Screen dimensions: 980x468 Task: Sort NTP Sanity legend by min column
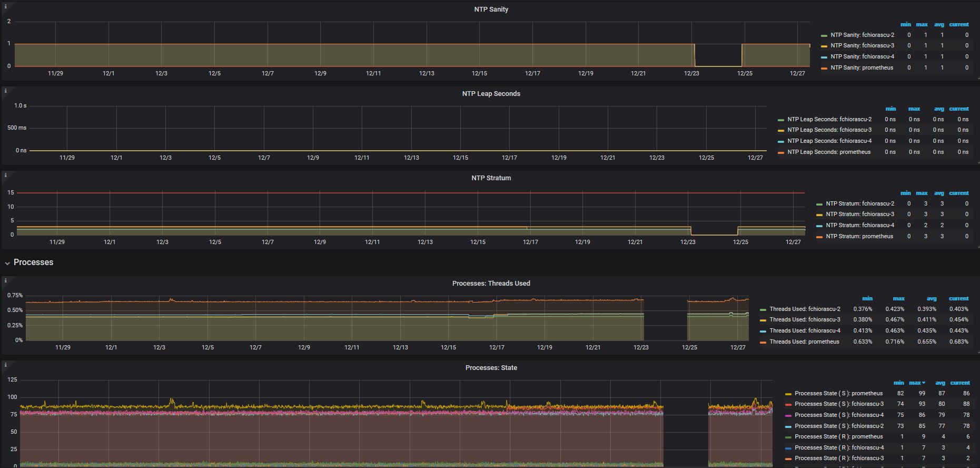[905, 25]
